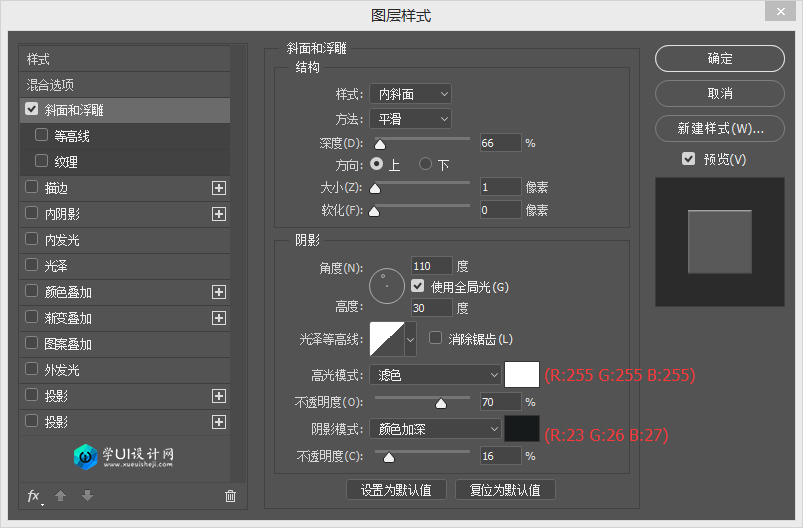Select 混合选项 in the styles list

click(50, 85)
